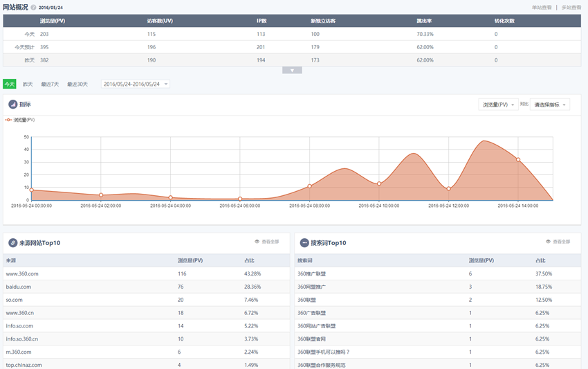
Task: Click the 单站查看 link
Action: [x=542, y=8]
